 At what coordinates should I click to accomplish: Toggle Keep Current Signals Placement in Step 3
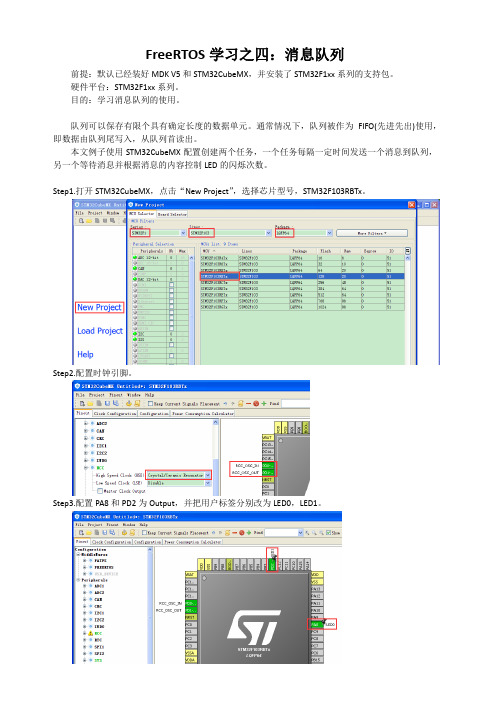tap(144, 533)
